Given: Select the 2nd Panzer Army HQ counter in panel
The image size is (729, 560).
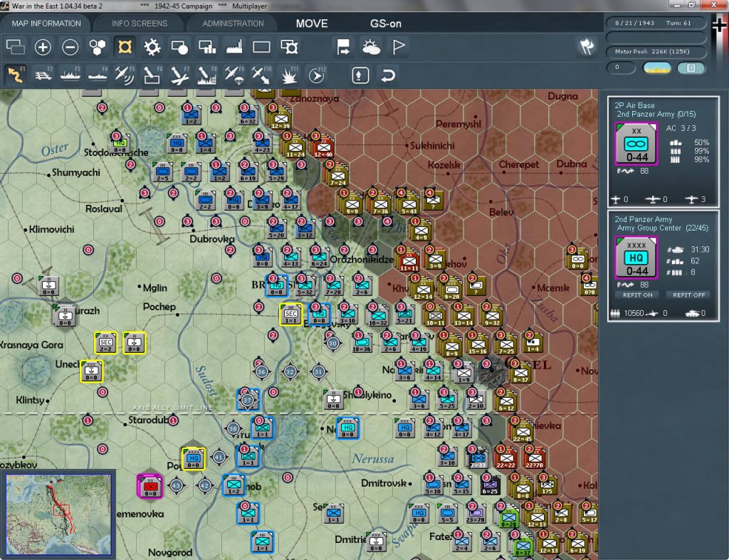Looking at the screenshot, I should point(636,258).
